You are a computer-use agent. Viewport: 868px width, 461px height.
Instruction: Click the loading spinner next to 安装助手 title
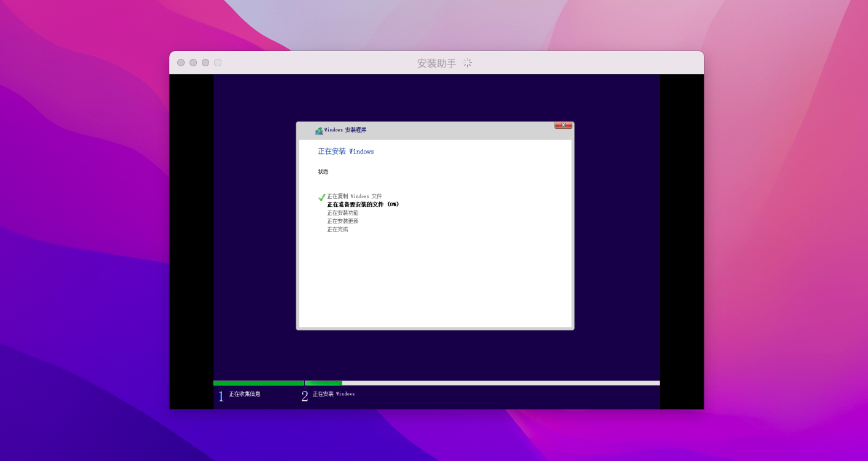467,63
